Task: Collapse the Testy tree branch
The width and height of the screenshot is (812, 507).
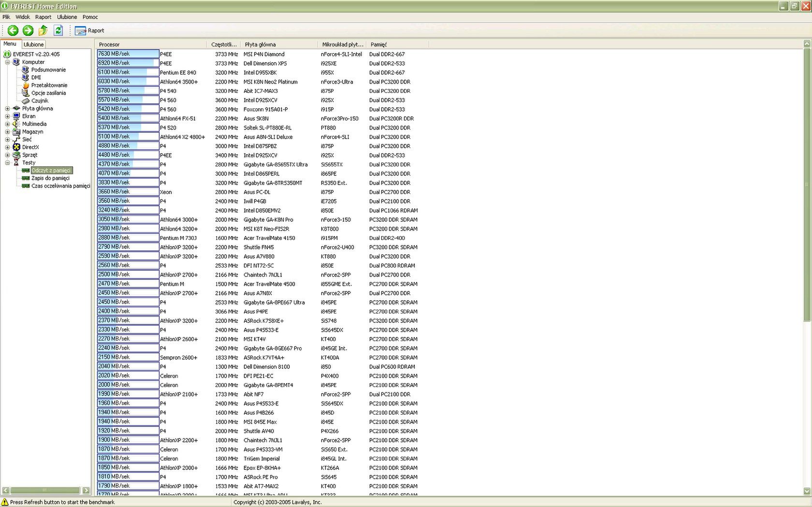Action: pos(7,163)
